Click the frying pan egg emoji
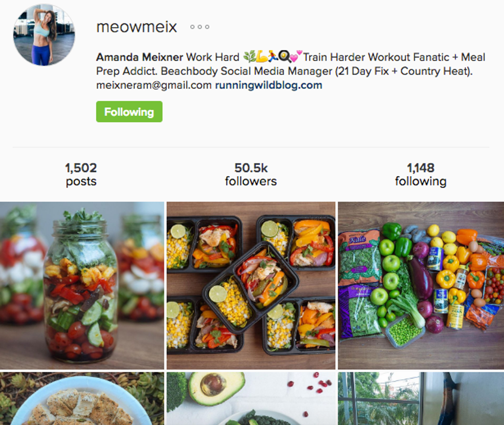504x425 pixels. coord(284,57)
